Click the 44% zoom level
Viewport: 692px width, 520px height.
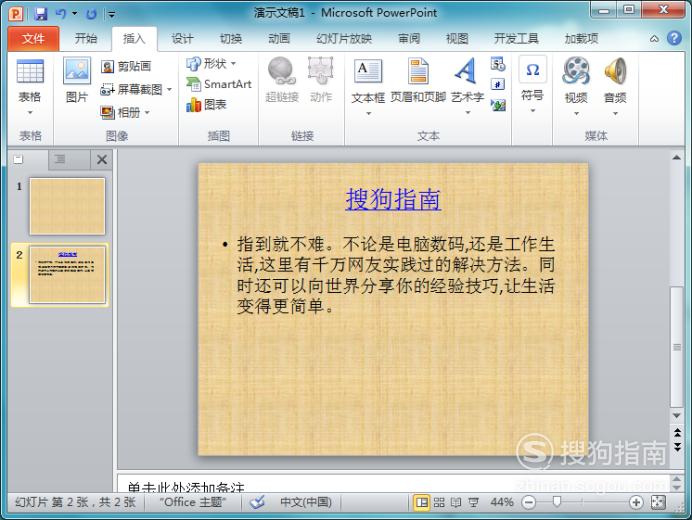tap(502, 502)
